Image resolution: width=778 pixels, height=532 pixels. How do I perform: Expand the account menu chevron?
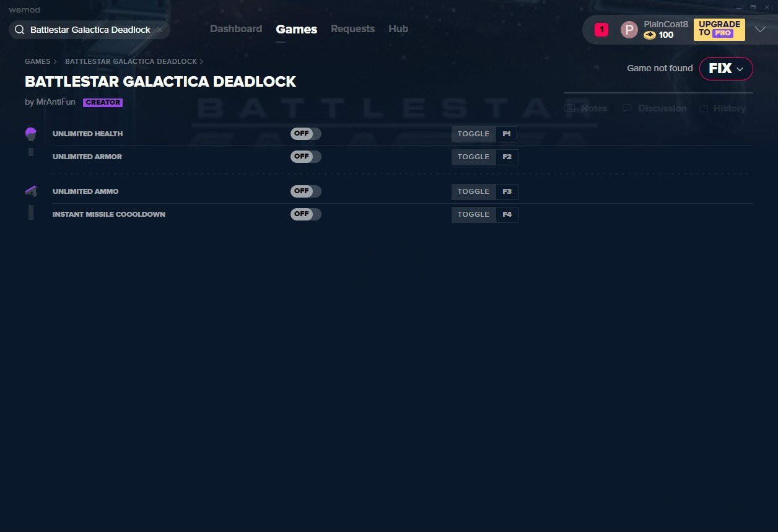(x=760, y=30)
